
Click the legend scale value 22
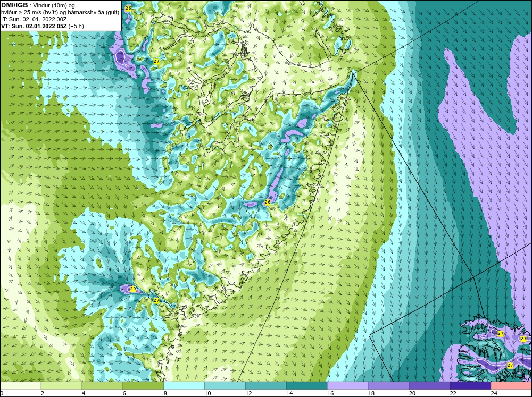453,393
